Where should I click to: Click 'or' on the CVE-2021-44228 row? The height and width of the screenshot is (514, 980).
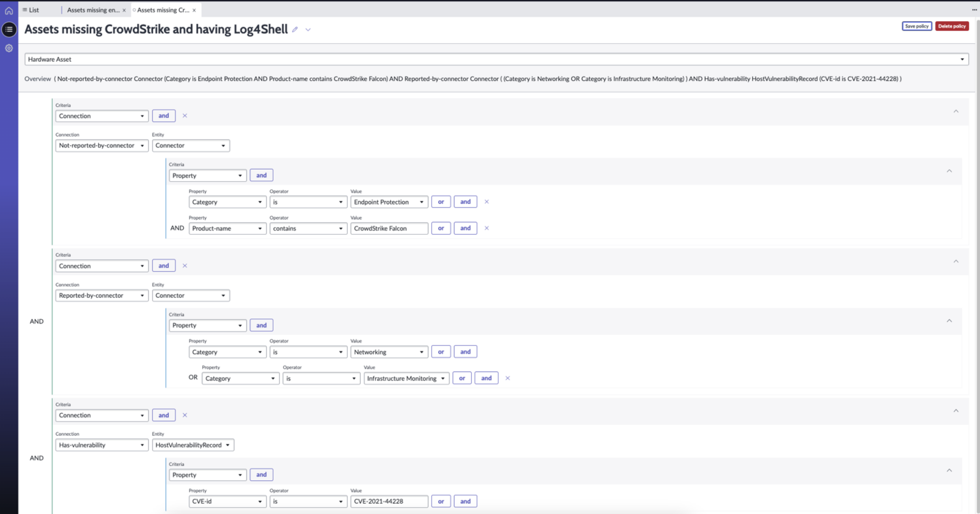click(441, 501)
